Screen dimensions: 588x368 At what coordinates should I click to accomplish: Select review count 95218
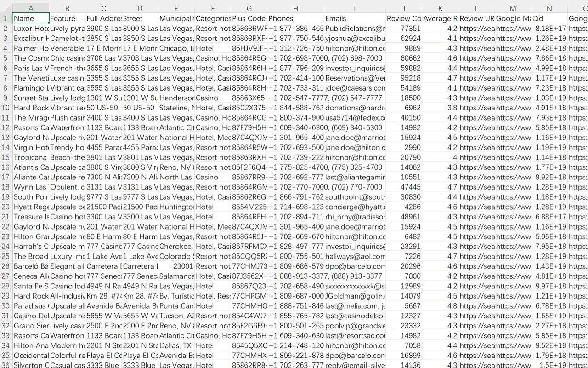point(404,78)
